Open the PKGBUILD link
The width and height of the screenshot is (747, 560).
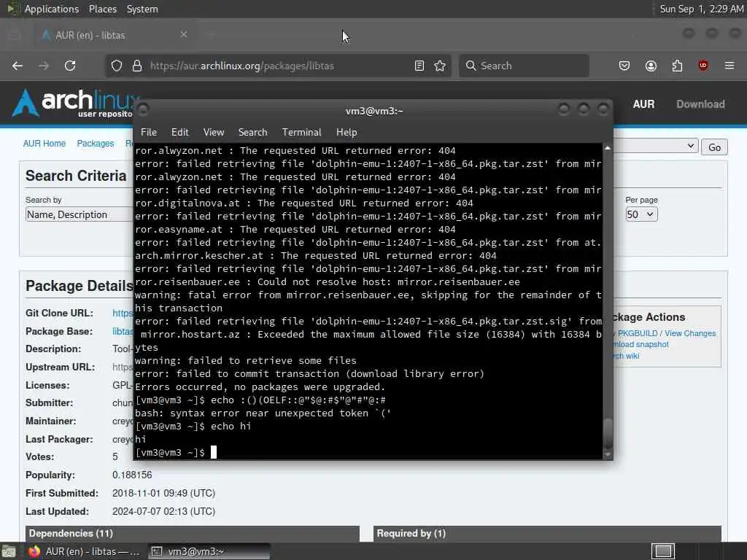638,333
